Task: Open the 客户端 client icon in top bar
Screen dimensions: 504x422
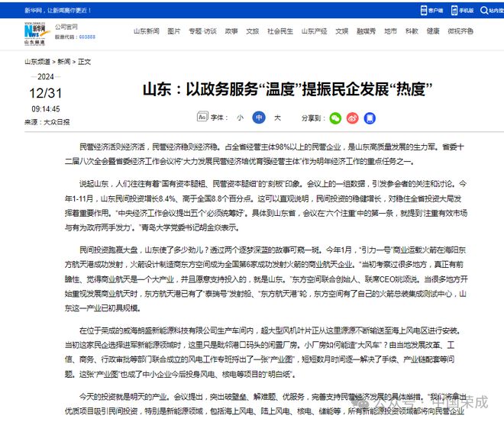Action: 424,10
